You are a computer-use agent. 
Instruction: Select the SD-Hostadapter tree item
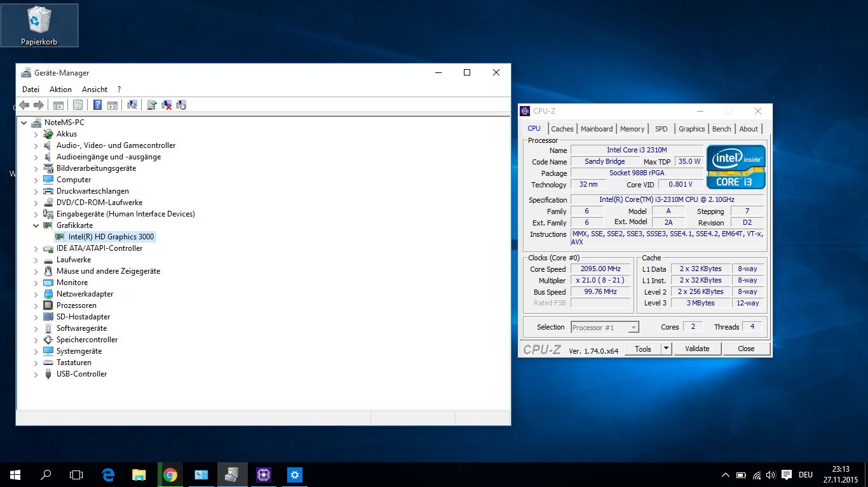pos(83,317)
